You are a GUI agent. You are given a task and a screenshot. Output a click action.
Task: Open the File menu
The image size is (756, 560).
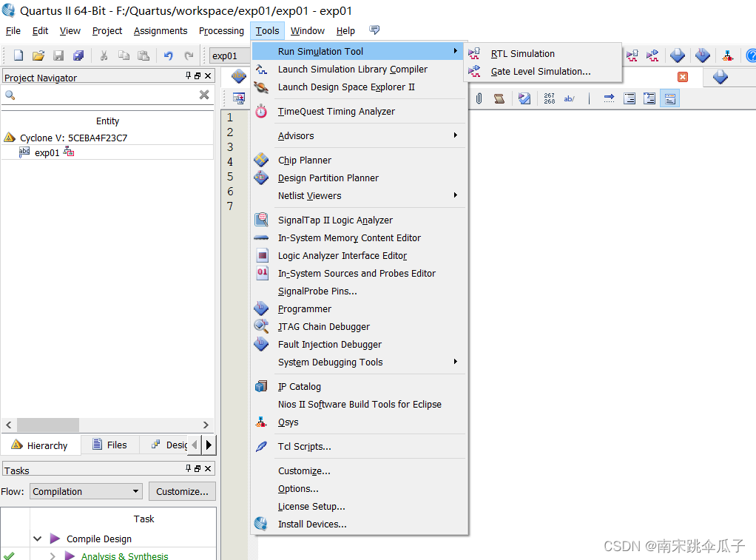coord(13,30)
